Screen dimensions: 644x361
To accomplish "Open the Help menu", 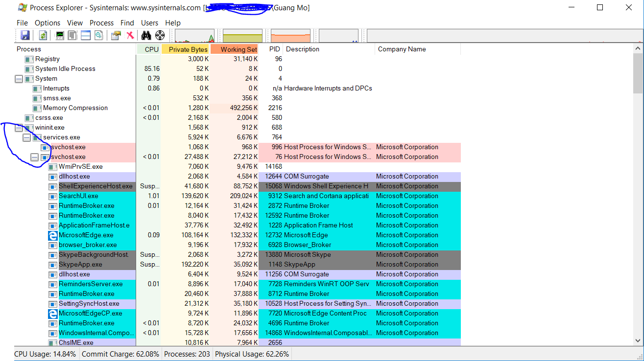I will (173, 23).
